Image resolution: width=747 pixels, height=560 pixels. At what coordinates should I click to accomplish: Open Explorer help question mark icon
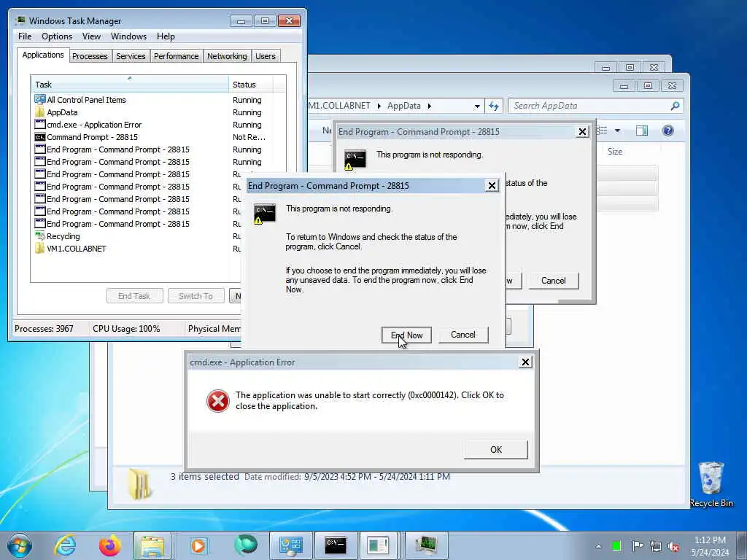668,131
